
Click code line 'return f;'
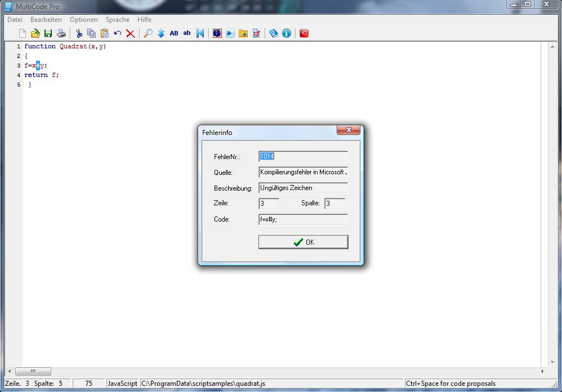point(42,75)
